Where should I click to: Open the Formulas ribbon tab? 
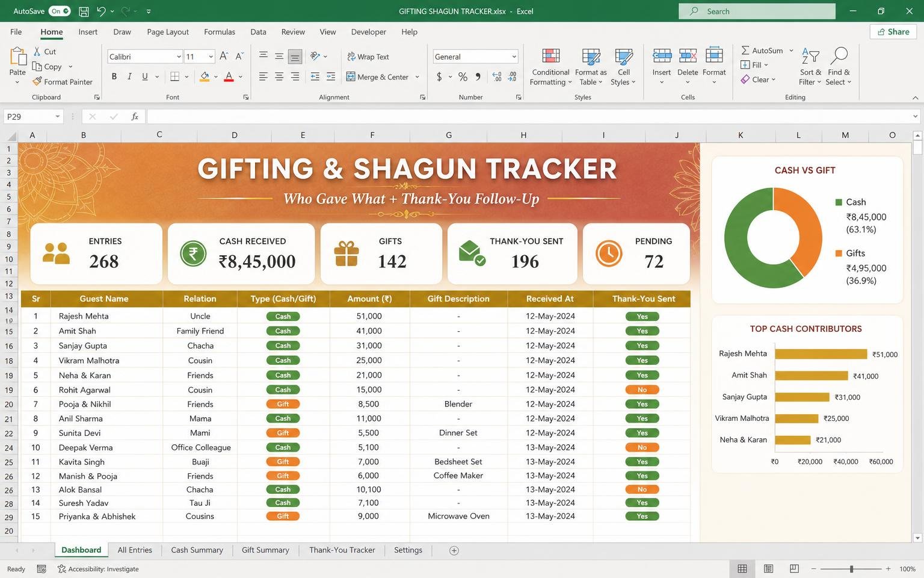(x=220, y=32)
